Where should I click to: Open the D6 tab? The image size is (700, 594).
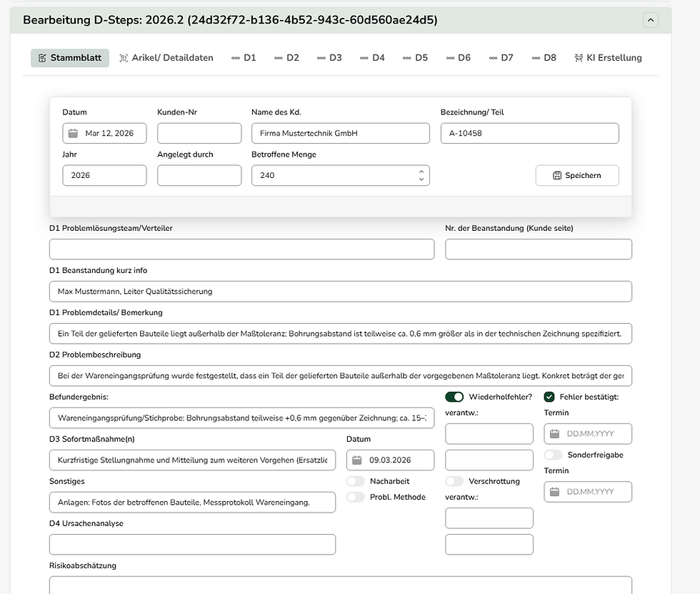(458, 58)
